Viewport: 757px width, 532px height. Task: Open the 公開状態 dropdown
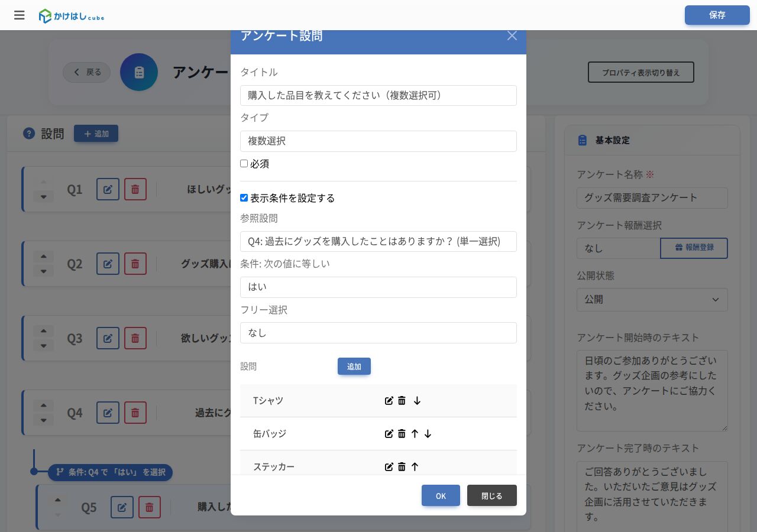652,300
